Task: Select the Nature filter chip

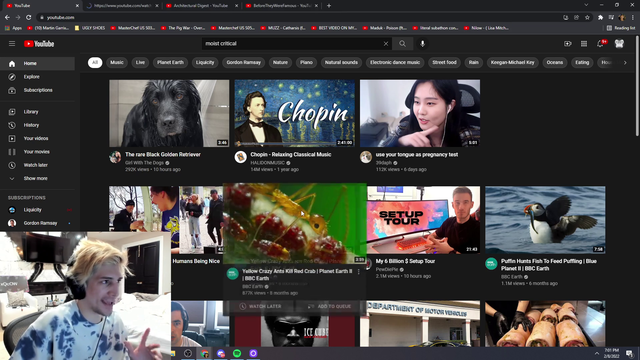Action: (280, 62)
